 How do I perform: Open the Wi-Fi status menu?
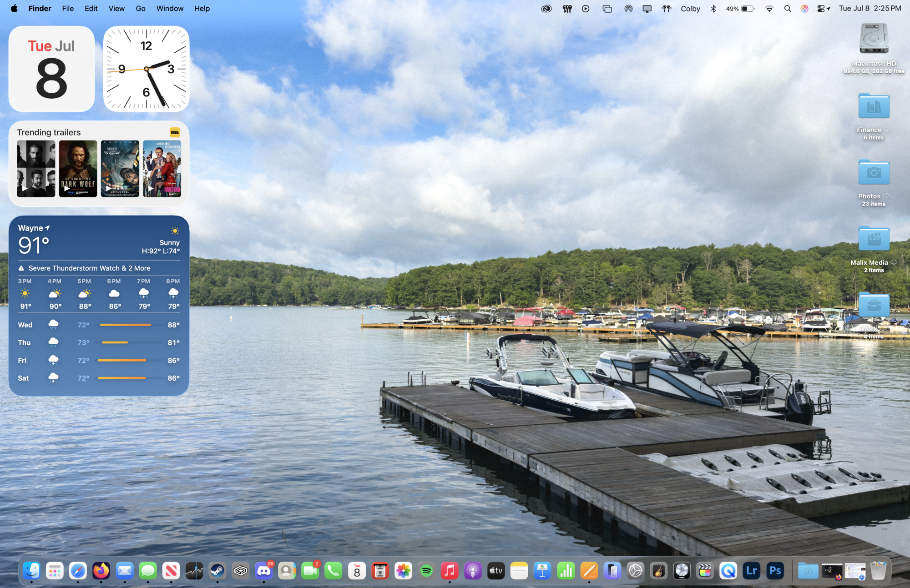(769, 9)
